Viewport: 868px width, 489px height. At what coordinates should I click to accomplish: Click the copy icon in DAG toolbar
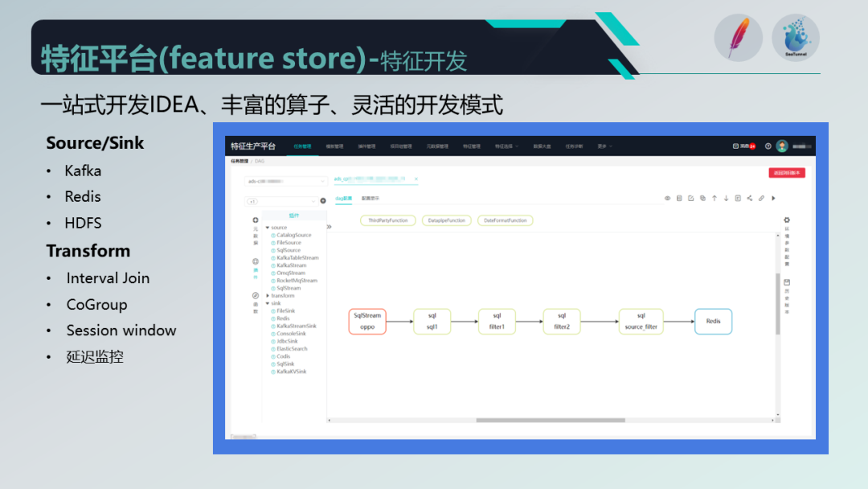(x=702, y=199)
